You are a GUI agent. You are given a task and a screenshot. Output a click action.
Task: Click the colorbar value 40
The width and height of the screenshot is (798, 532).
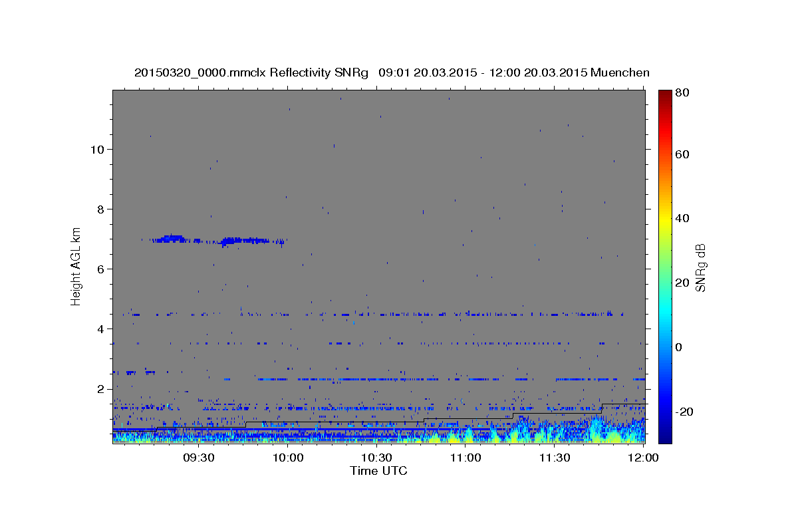(682, 218)
